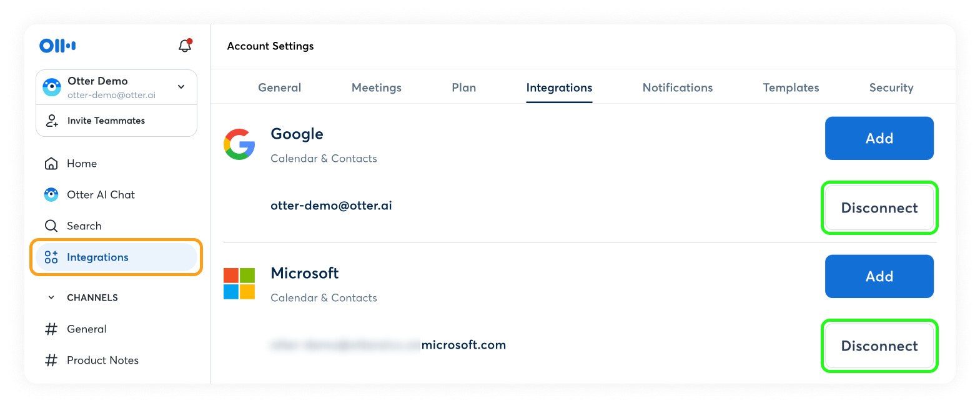Click the Search magnifier icon
The image size is (980, 408).
coord(51,226)
